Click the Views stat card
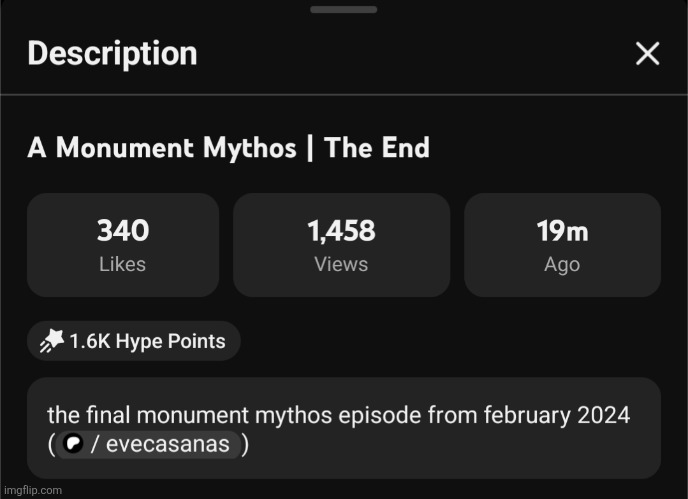The width and height of the screenshot is (688, 499). coord(341,245)
